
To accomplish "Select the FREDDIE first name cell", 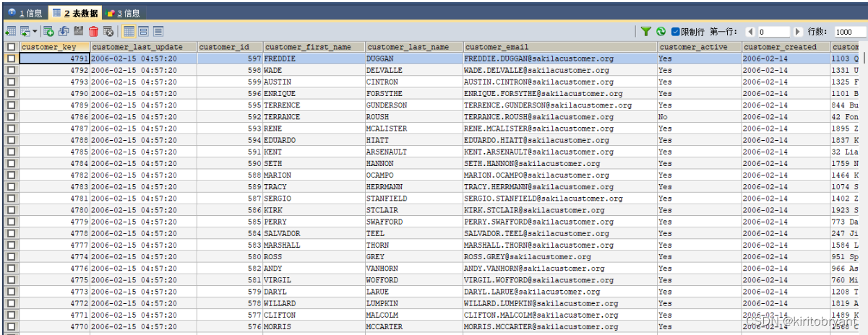I will tap(314, 58).
